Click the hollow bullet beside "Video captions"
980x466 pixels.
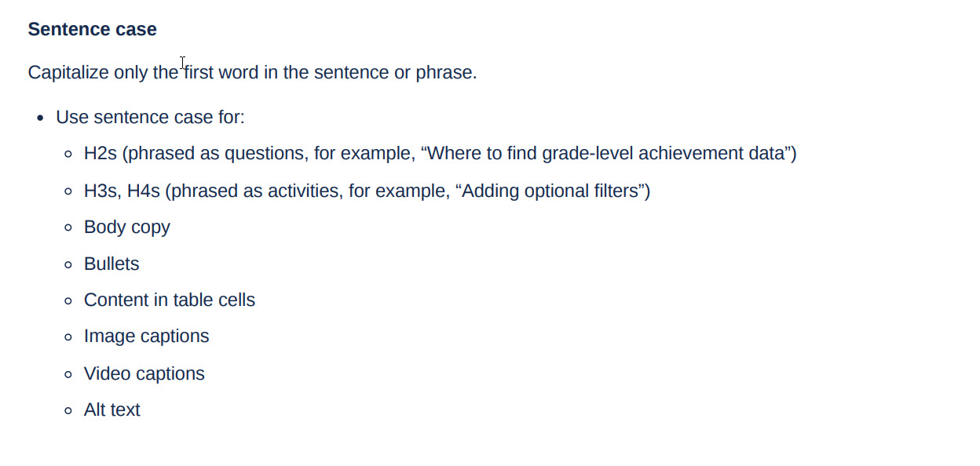point(69,375)
